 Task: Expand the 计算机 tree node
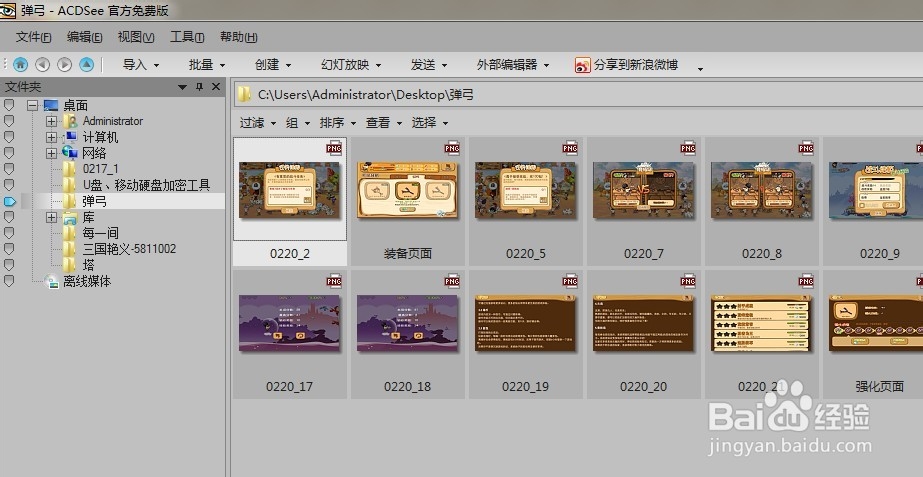click(x=51, y=137)
